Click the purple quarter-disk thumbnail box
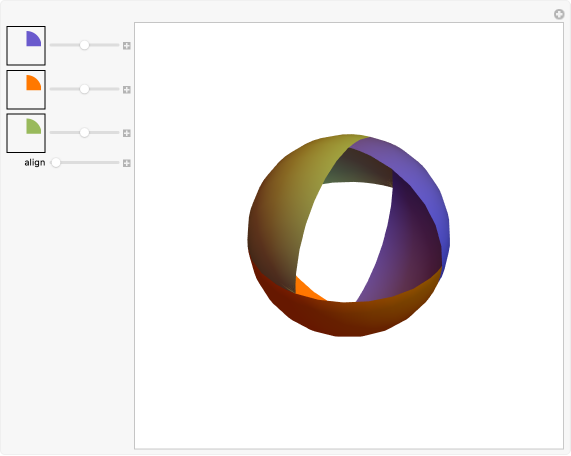Screen dimensions: 571x456 [x=26, y=46]
